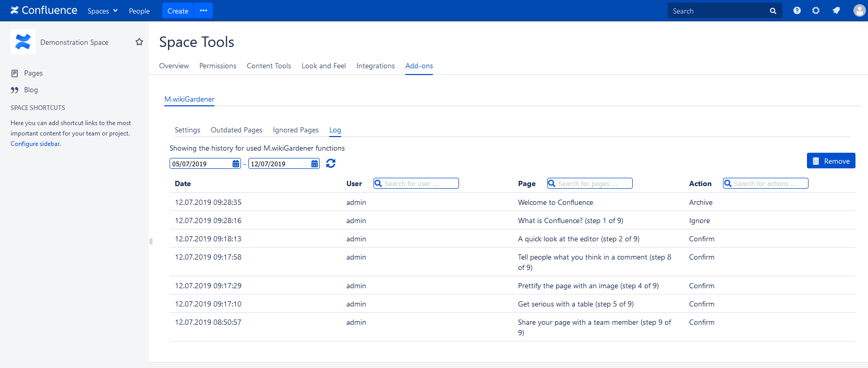Click the Confluence logo in header
Screen dimensions: 868x368
click(x=44, y=10)
